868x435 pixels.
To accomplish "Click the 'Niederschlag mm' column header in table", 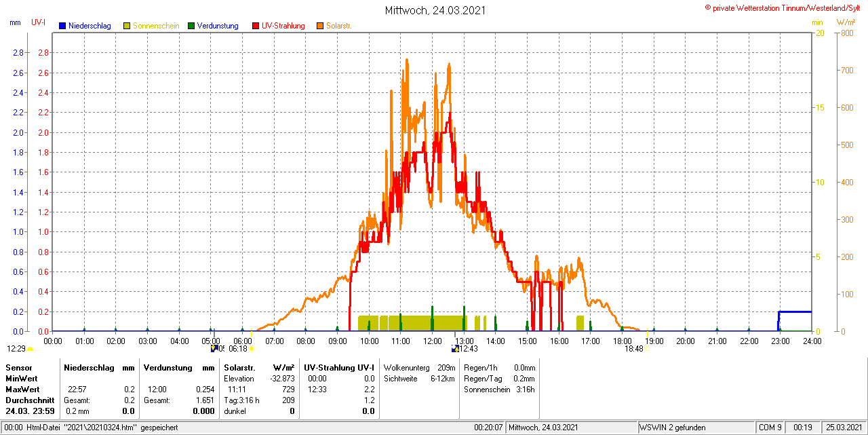I will [99, 367].
